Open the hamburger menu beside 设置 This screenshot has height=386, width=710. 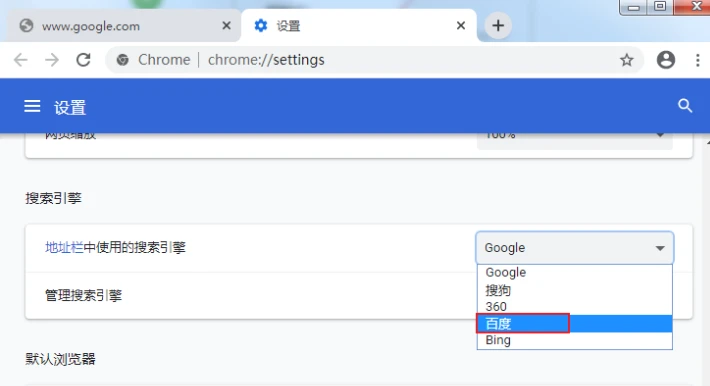32,106
